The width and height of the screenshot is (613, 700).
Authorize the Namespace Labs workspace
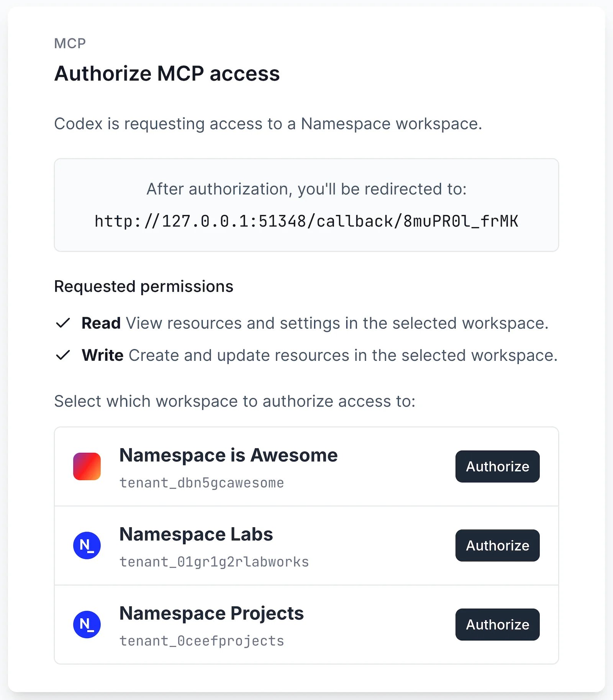pos(497,545)
